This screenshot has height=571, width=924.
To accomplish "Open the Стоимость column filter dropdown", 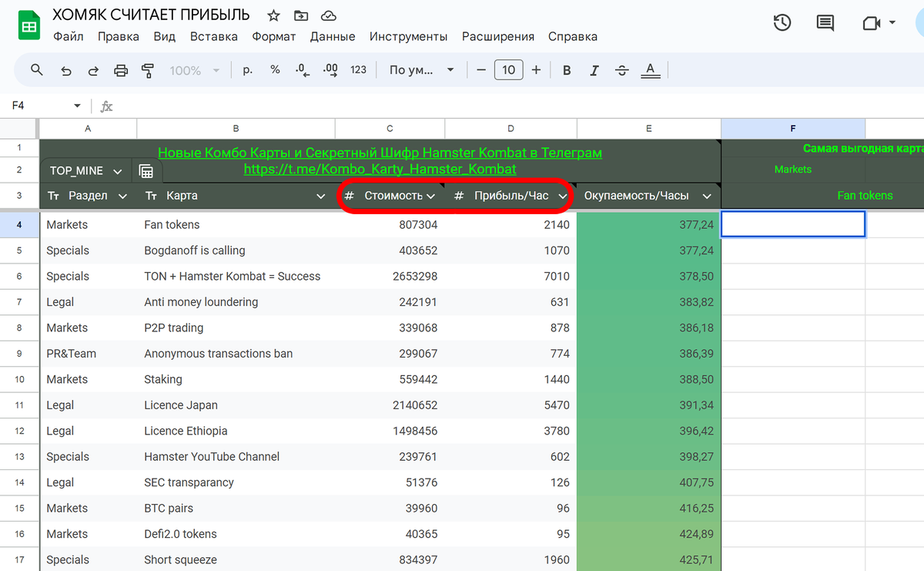I will pyautogui.click(x=431, y=196).
